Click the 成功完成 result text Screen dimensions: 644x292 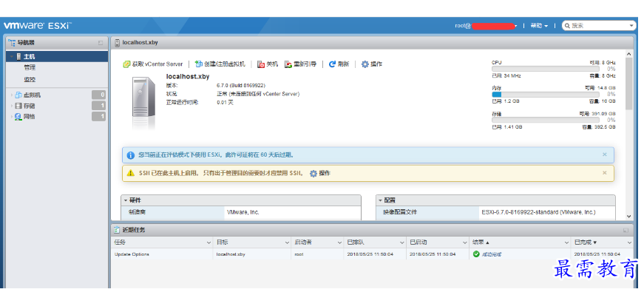(491, 254)
